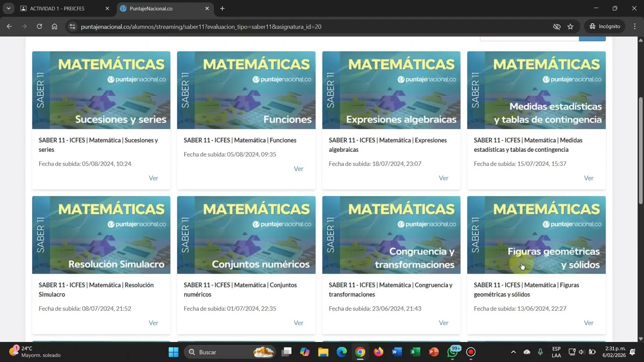Launch Copilot from the taskbar

click(305, 352)
